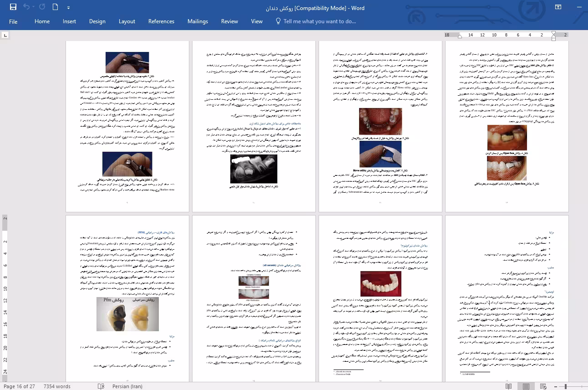
Task: Switch to Read Mode view
Action: click(509, 386)
